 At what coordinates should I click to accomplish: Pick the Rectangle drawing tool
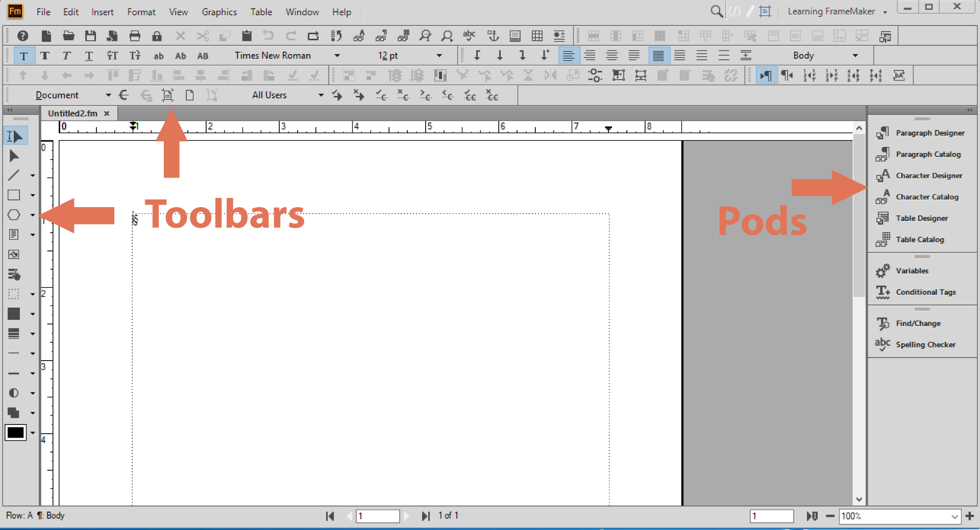click(14, 195)
